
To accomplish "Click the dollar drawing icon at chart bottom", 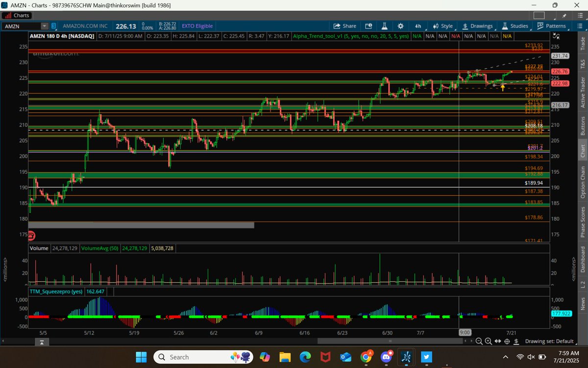I will 517,341.
